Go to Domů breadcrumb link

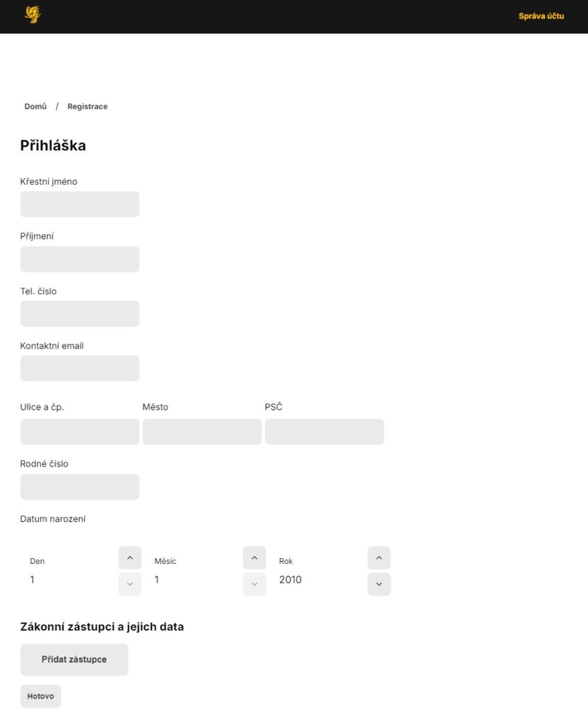coord(35,106)
